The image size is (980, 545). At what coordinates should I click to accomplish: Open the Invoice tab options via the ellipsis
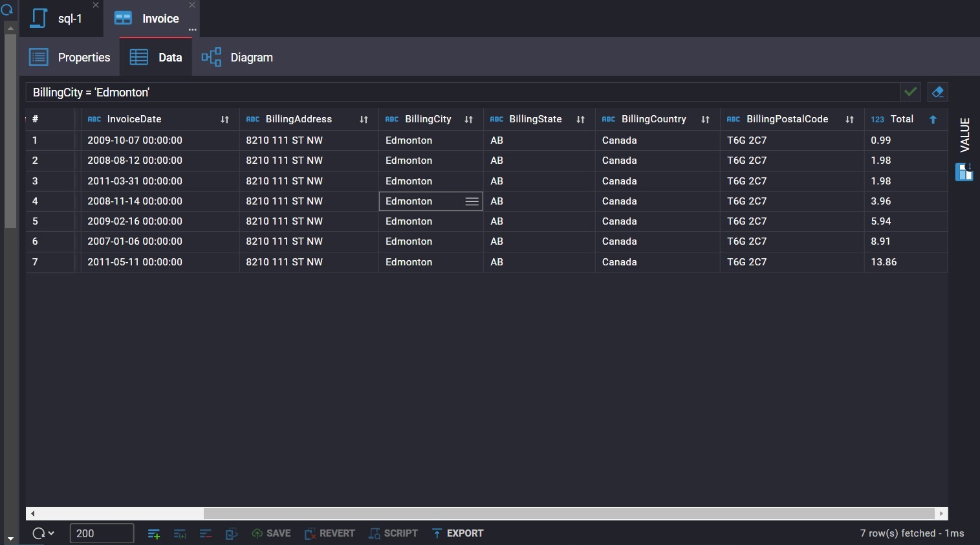[x=193, y=30]
